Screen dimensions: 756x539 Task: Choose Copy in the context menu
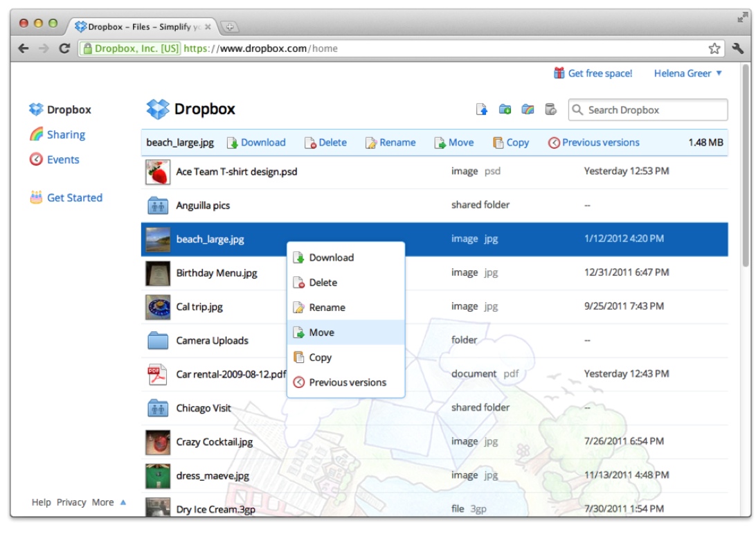click(x=345, y=357)
